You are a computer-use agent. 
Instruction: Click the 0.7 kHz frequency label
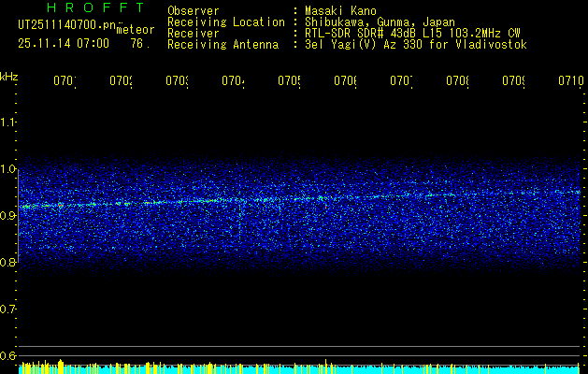7,309
